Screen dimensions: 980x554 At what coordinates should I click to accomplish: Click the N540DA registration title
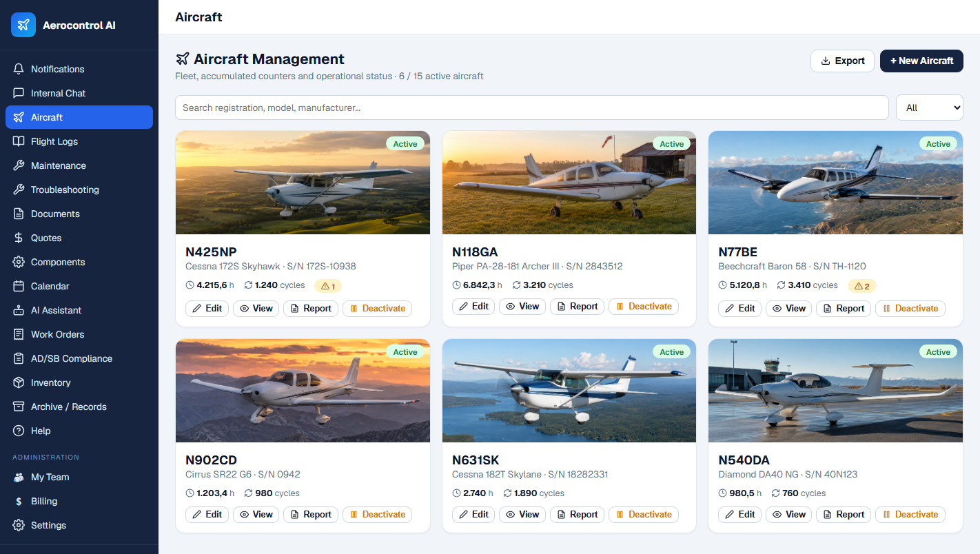coord(744,460)
